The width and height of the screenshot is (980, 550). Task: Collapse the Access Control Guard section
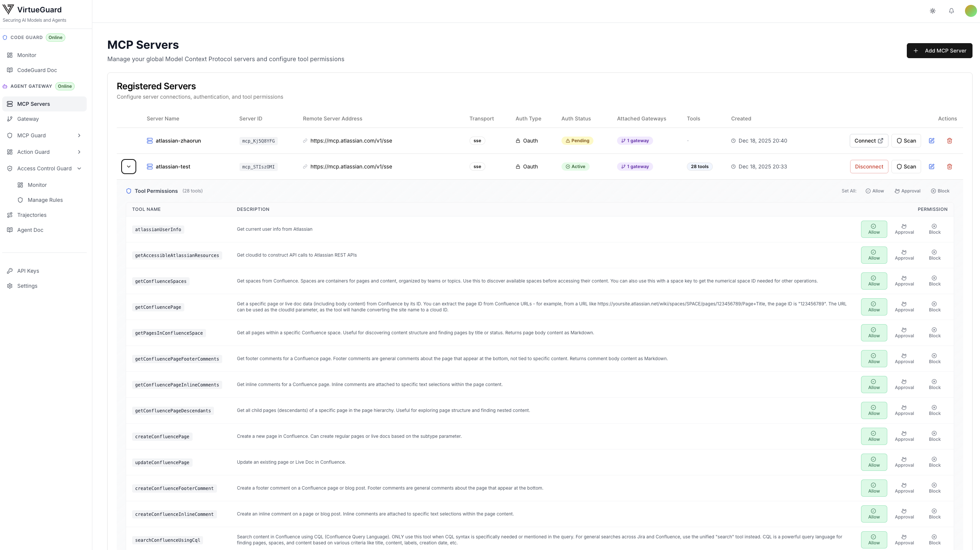[79, 168]
